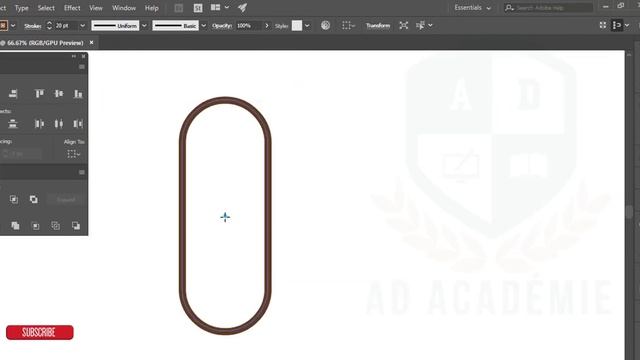Screen dimensions: 640x360
Task: Click the Pathfinder Minus Back icon
Action: point(76,226)
